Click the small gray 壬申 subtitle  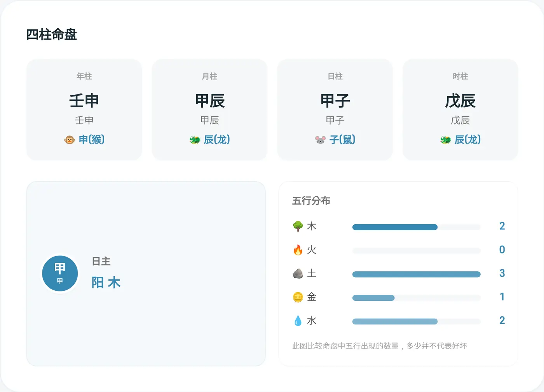click(x=84, y=120)
